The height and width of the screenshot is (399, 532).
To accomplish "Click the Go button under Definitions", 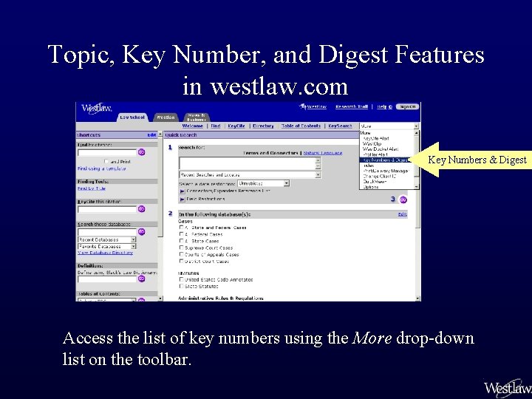I will pos(141,279).
